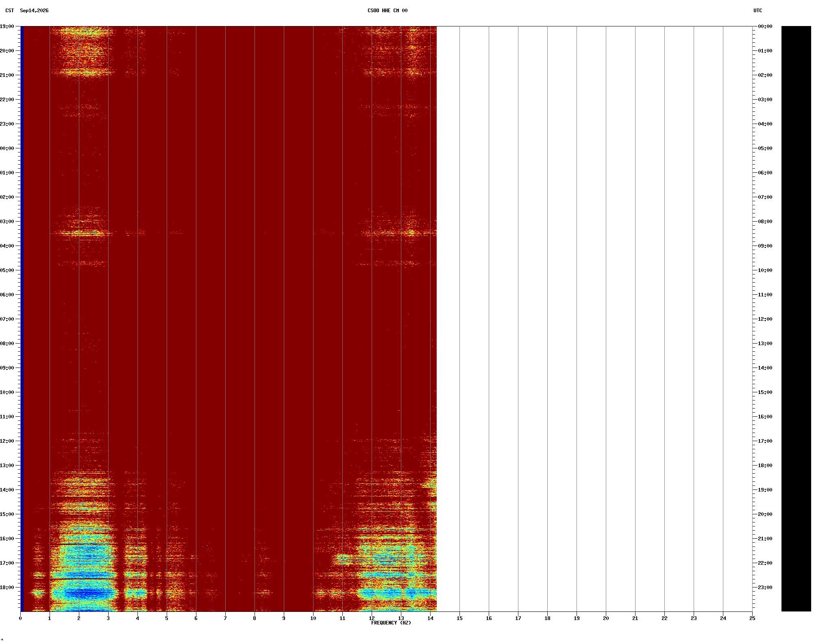This screenshot has width=814, height=644.
Task: Click the empty white area near 20 Hz
Action: click(606, 319)
